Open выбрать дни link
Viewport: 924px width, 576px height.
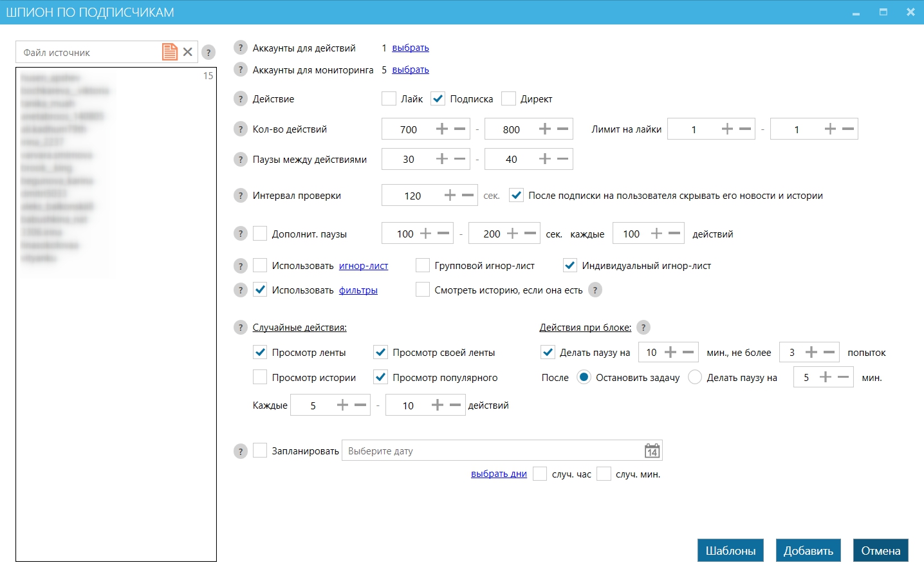click(499, 474)
